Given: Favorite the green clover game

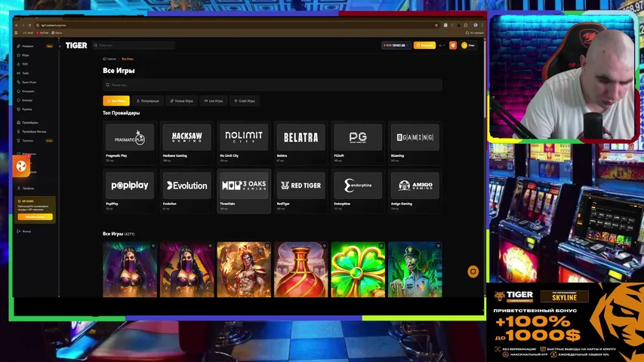Looking at the screenshot, I should click(x=381, y=246).
